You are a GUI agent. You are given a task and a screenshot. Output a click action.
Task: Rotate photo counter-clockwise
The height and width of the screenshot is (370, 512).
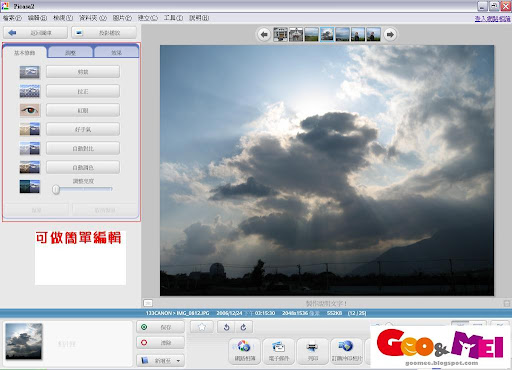pos(226,327)
